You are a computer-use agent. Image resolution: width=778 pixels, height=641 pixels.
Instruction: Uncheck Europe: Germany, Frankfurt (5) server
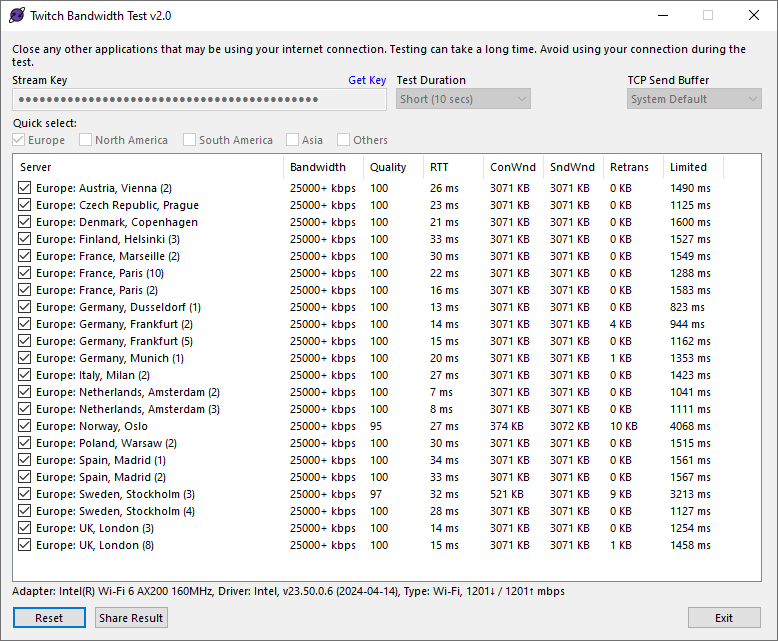point(24,341)
